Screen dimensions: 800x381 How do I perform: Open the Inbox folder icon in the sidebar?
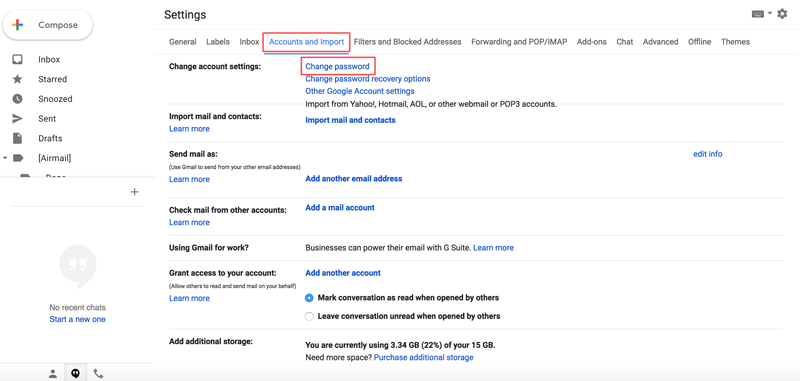point(17,60)
